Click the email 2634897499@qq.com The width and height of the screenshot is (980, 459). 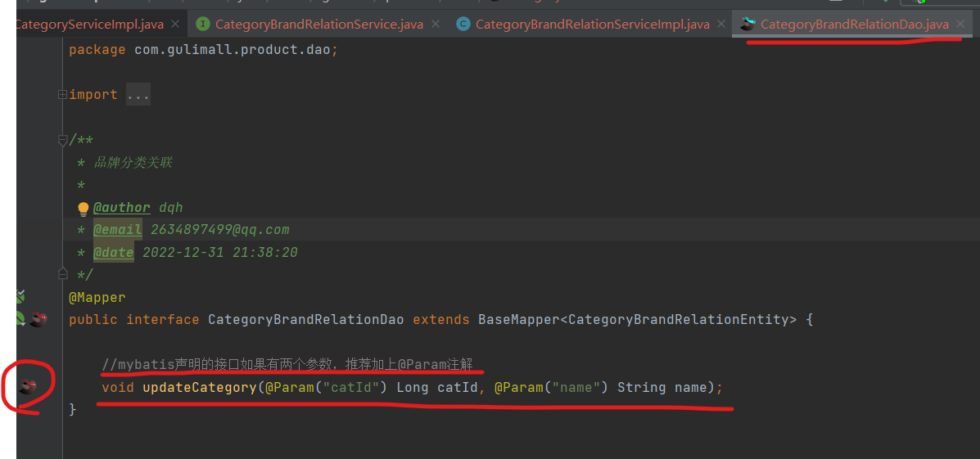[x=219, y=230]
